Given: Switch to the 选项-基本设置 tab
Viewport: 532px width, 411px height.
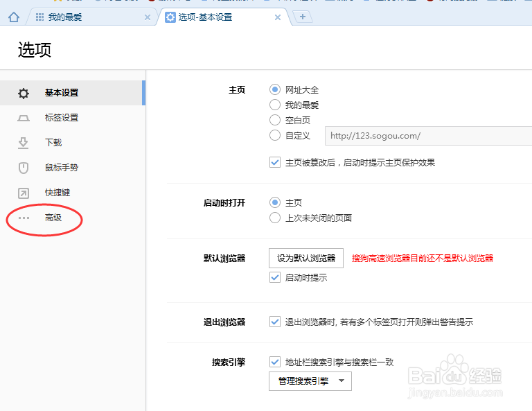Looking at the screenshot, I should pyautogui.click(x=224, y=17).
